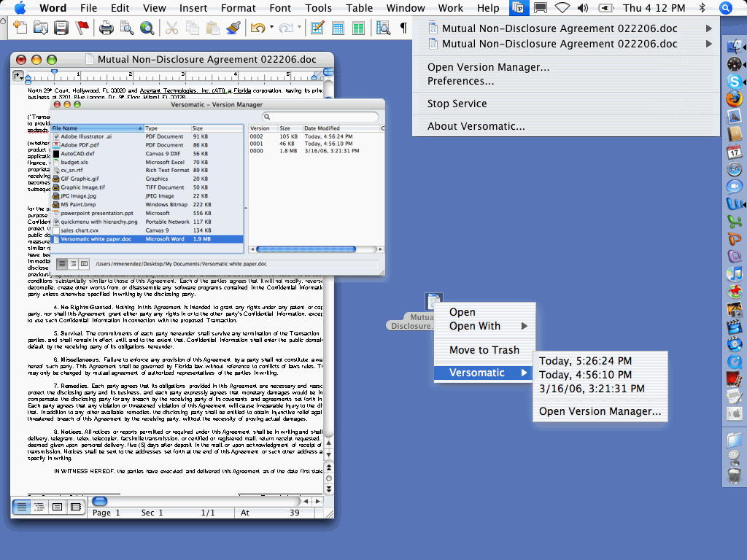747x560 pixels.
Task: Select budget.xls in the file list
Action: [x=147, y=162]
